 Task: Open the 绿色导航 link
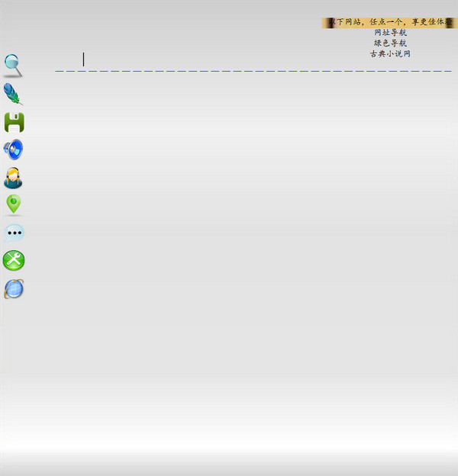390,43
